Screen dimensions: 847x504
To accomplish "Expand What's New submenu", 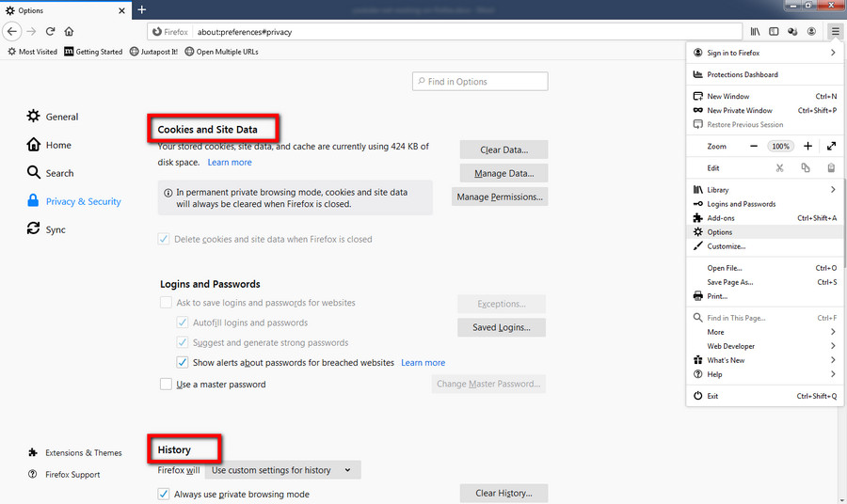I will click(x=765, y=360).
